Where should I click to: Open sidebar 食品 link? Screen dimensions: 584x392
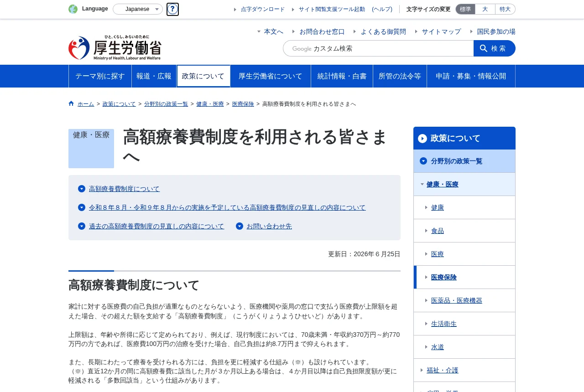point(438,231)
